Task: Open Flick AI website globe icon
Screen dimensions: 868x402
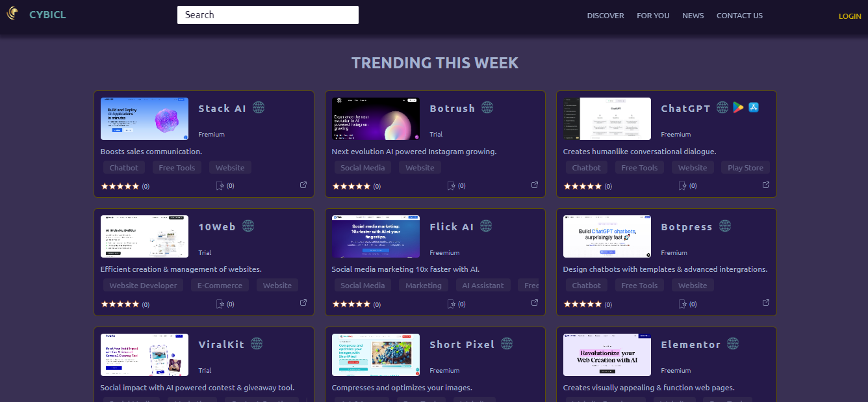Action: [487, 226]
